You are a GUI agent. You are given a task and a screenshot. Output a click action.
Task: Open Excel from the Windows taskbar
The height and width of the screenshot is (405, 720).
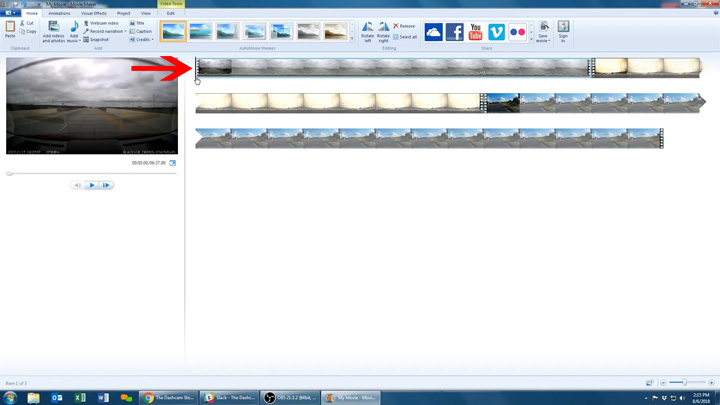(80, 397)
